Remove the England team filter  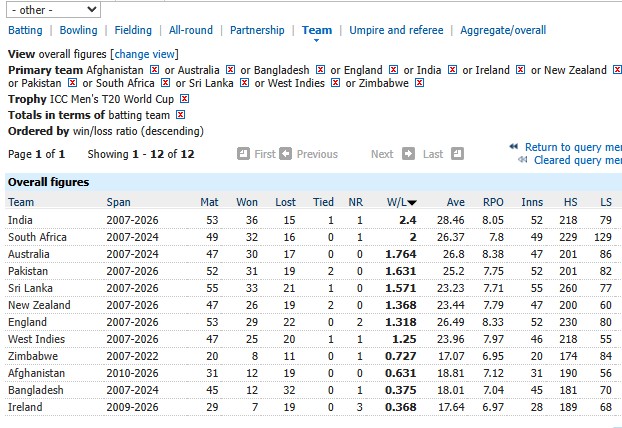[x=392, y=70]
